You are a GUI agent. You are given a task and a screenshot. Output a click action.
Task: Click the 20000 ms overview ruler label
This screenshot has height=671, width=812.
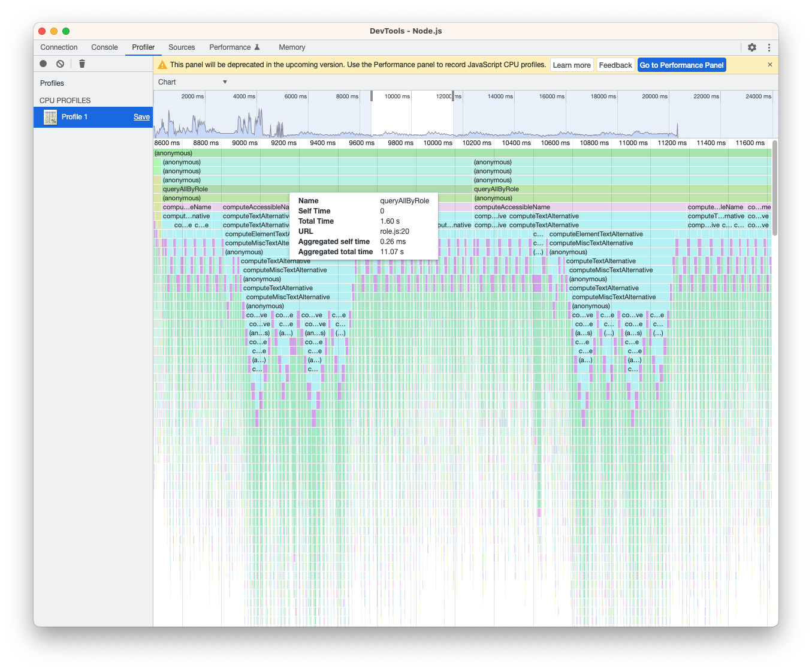click(654, 97)
